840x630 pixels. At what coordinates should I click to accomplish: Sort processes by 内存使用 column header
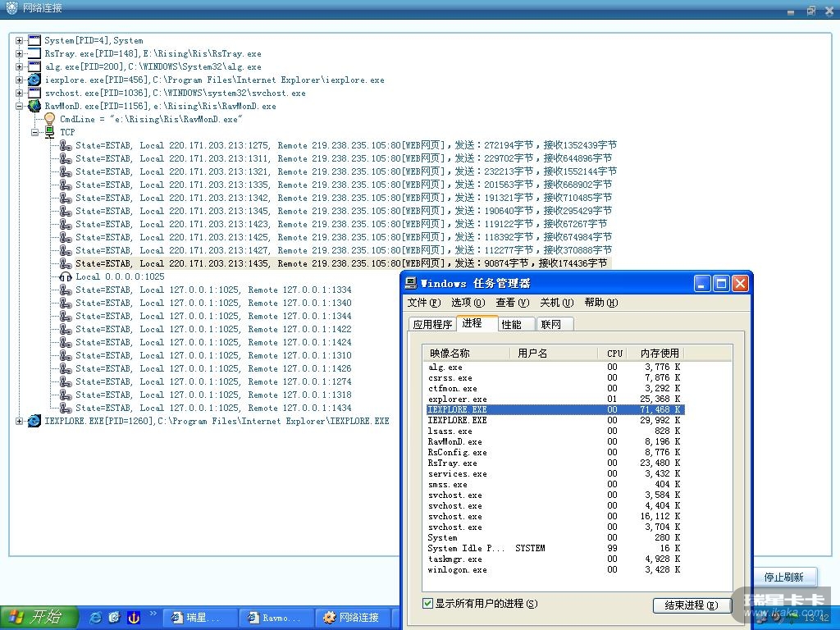[660, 353]
